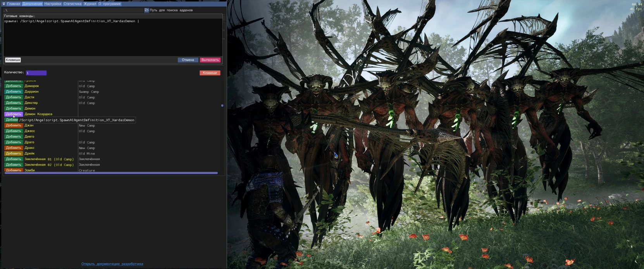This screenshot has height=269, width=644.
Task: Click the Клавиша button under the command box
Action: pos(13,60)
